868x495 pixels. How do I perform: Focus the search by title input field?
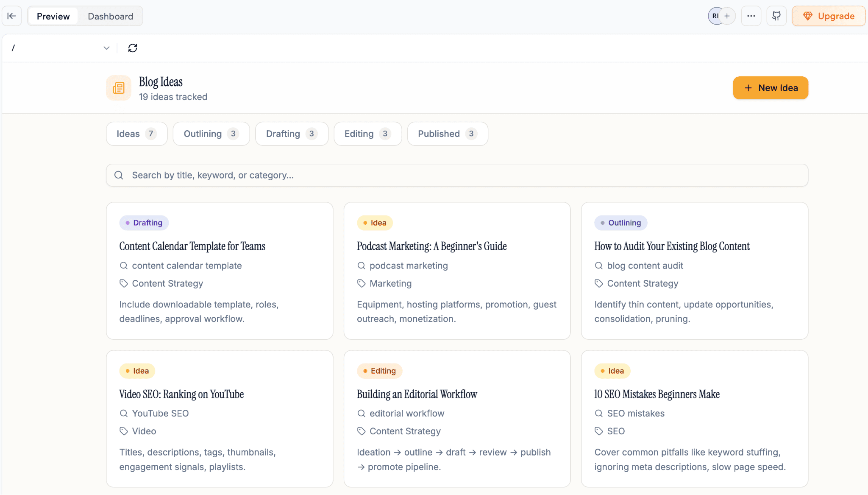click(457, 175)
